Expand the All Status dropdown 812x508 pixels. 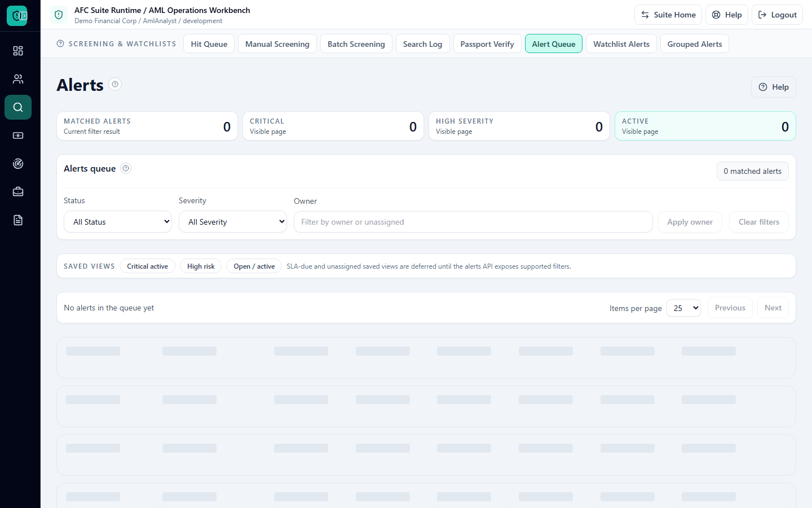[118, 222]
